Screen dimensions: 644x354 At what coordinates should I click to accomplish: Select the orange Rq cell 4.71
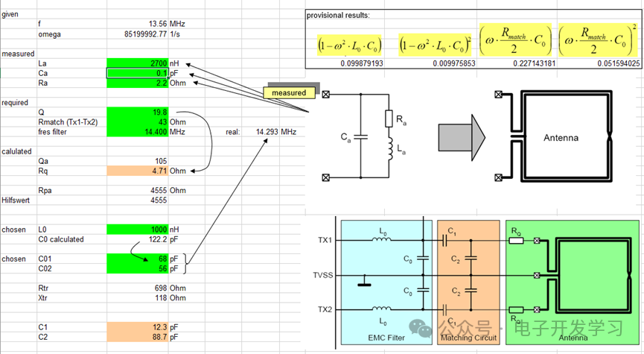(x=138, y=171)
